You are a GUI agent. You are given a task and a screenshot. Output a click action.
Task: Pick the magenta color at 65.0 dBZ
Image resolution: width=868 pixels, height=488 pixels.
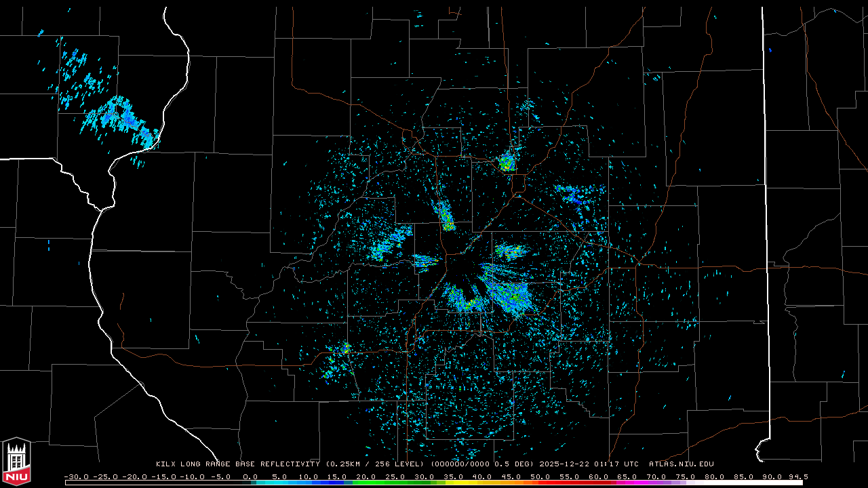tap(627, 483)
